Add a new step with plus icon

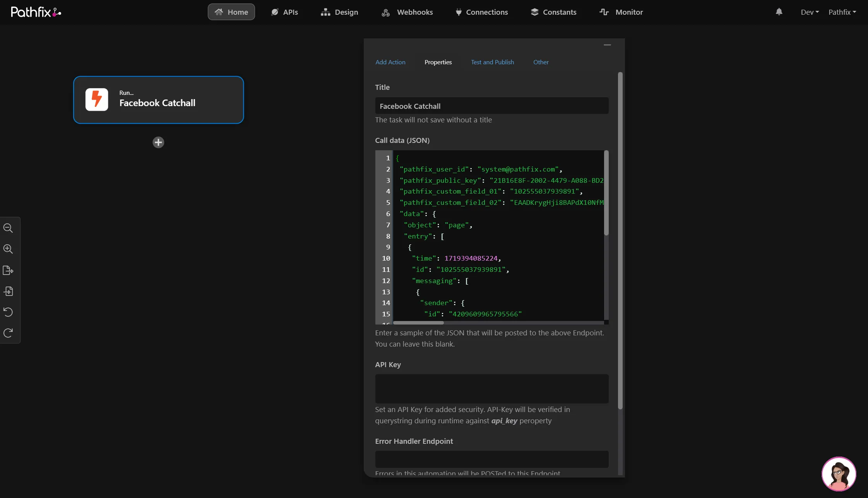click(x=158, y=143)
